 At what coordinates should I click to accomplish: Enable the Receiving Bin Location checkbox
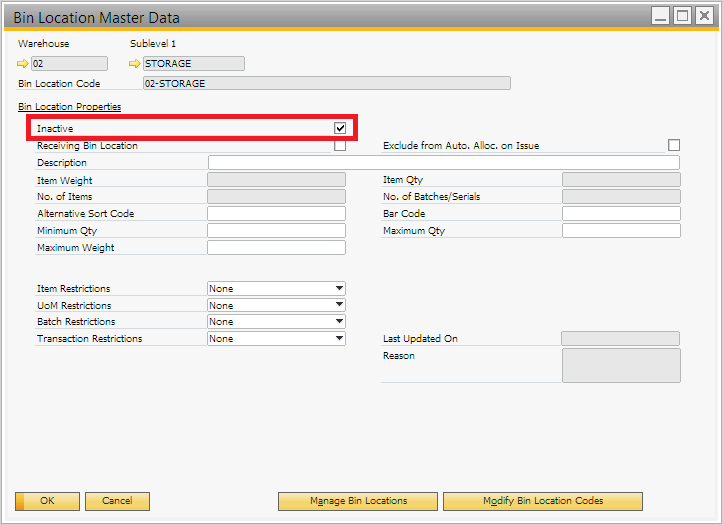click(340, 146)
